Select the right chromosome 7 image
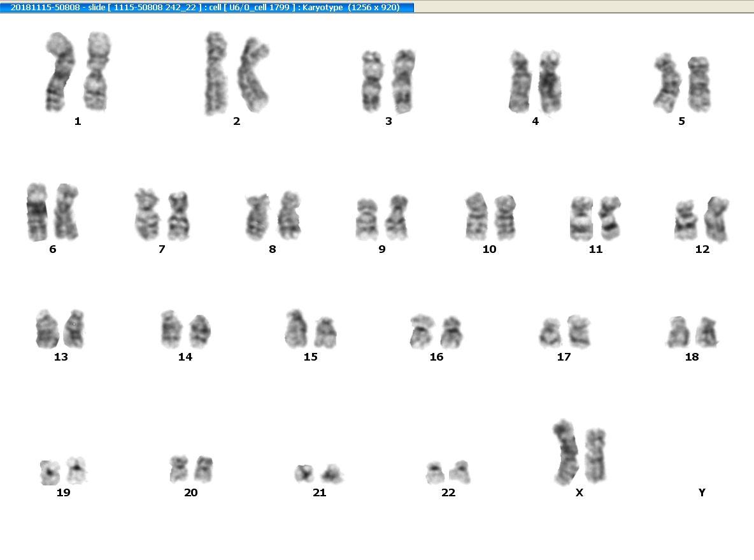754x560 pixels. [178, 215]
